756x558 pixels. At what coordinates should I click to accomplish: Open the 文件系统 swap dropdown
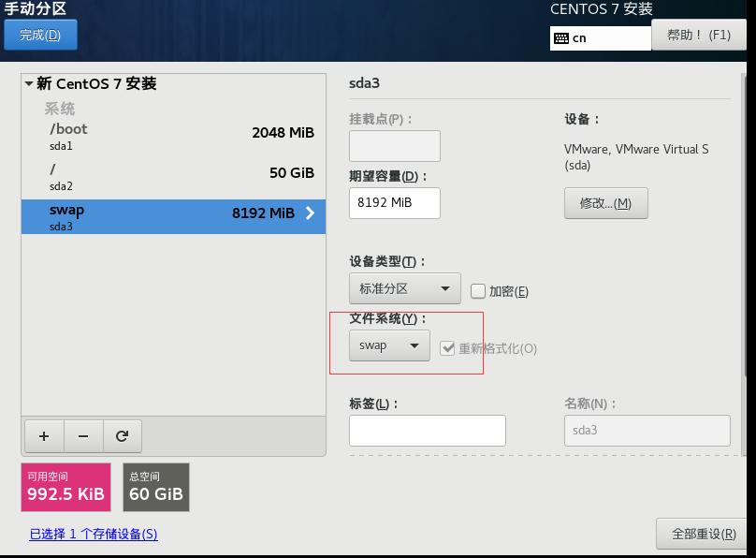click(x=388, y=345)
